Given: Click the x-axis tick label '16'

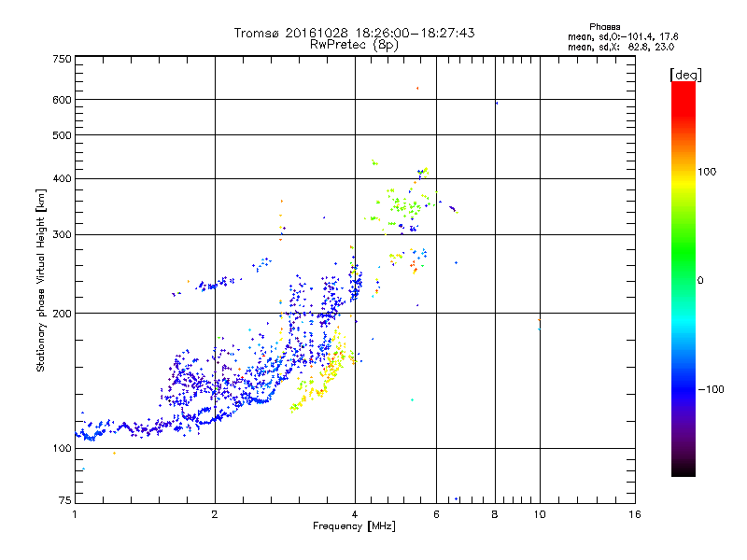Looking at the screenshot, I should coord(635,514).
